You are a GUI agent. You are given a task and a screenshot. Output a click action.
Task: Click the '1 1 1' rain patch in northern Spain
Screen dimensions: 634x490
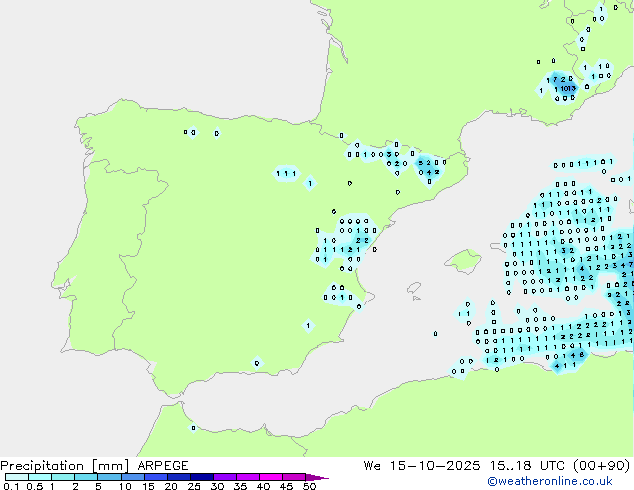(286, 173)
